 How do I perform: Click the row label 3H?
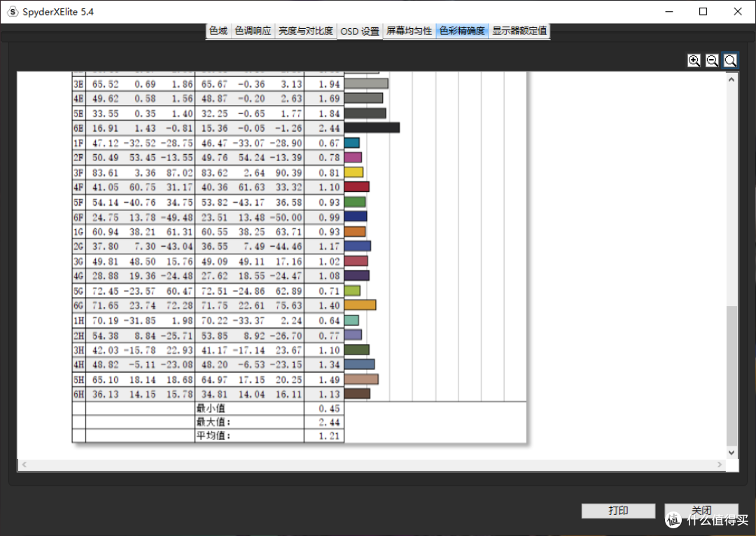point(78,350)
